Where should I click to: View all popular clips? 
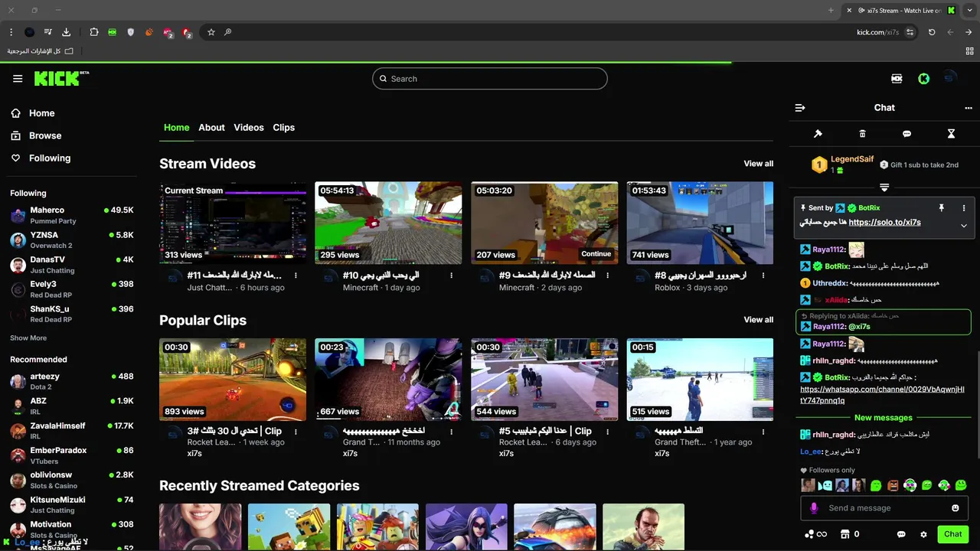click(x=758, y=320)
